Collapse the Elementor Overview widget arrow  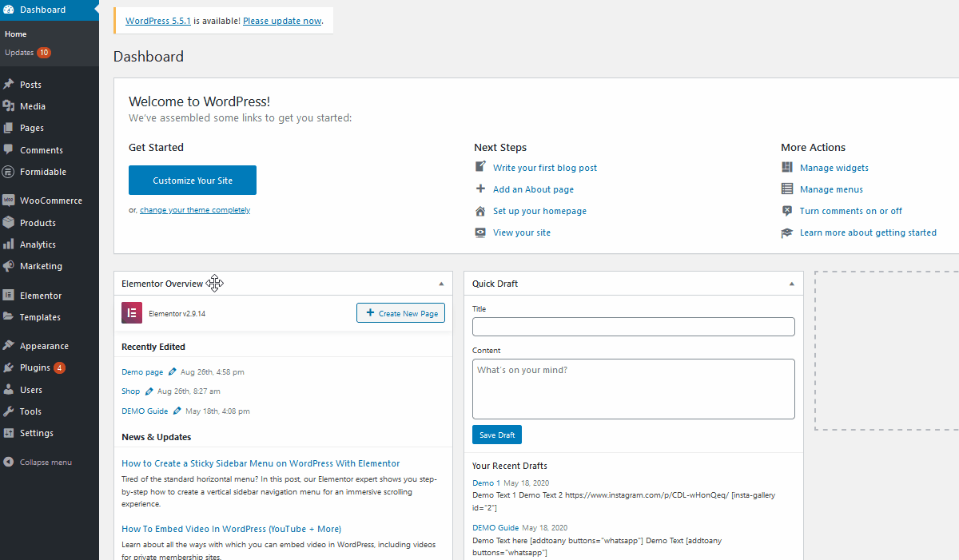click(441, 284)
